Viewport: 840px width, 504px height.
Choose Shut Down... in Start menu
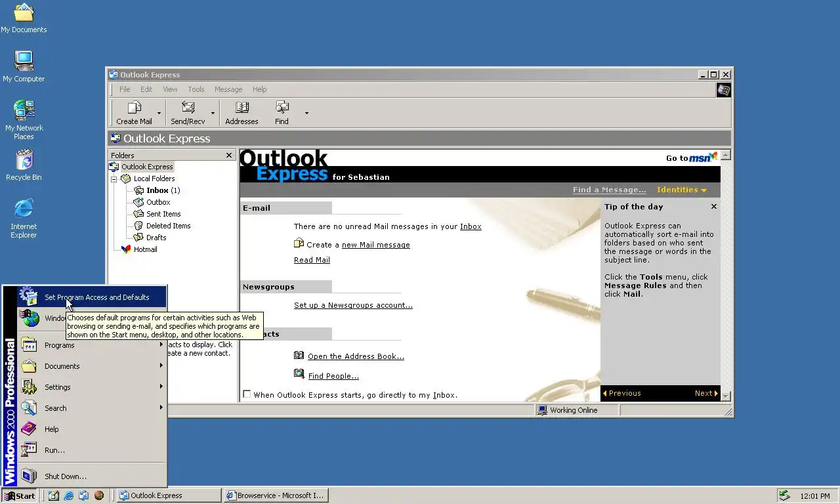[92, 476]
